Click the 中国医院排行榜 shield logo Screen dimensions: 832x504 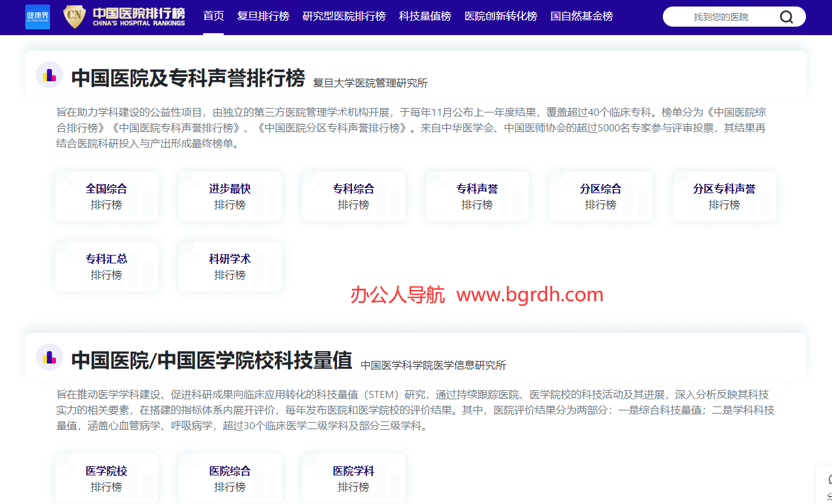pos(74,17)
